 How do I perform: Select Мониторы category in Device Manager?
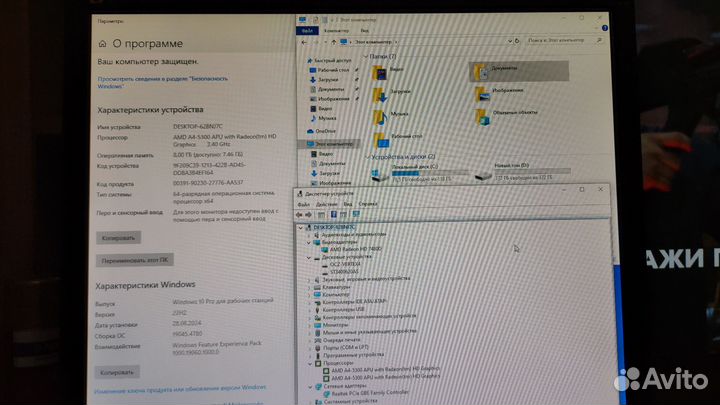point(331,325)
